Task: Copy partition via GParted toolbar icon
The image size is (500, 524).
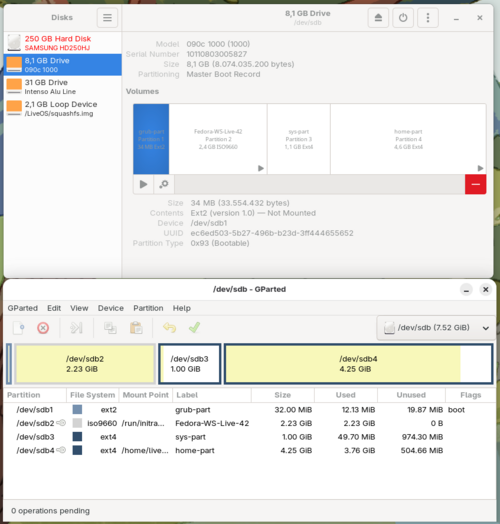Action: 110,328
